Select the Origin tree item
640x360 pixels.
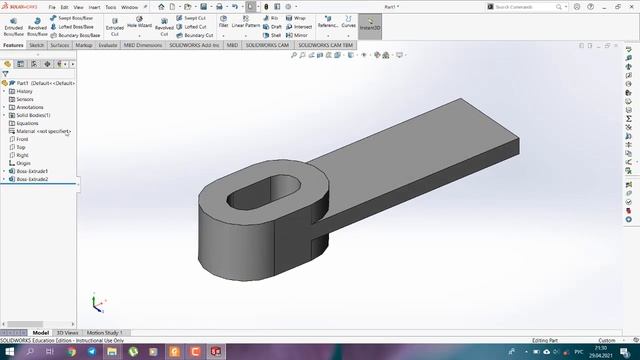point(20,163)
